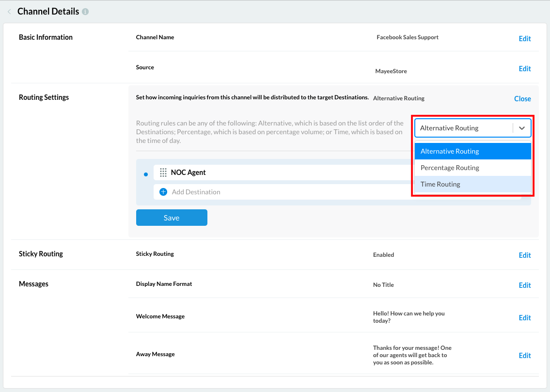Click the Facebook Sales Support value
The width and height of the screenshot is (550, 392).
(407, 37)
